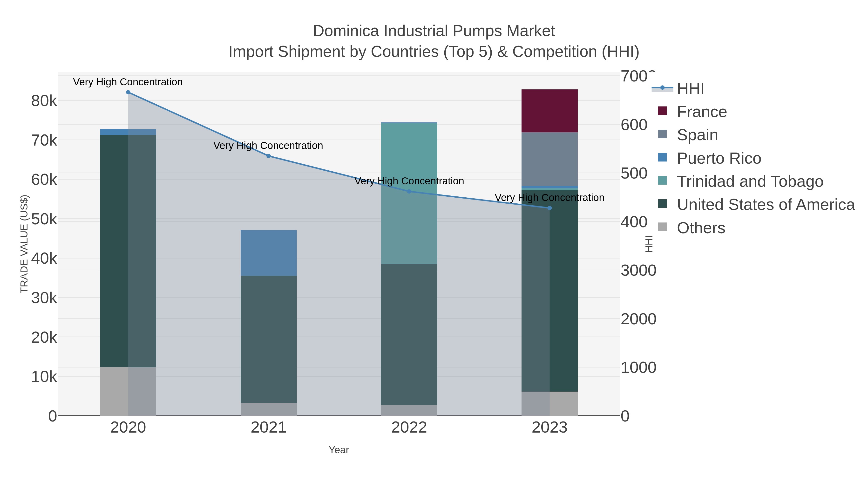Click the Trinidad and Tobago color swatch
868x488 pixels.
pos(663,180)
